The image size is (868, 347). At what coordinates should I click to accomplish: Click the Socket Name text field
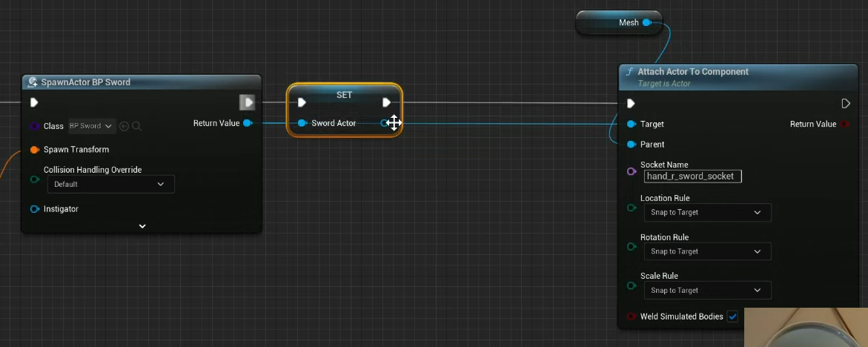pos(692,176)
